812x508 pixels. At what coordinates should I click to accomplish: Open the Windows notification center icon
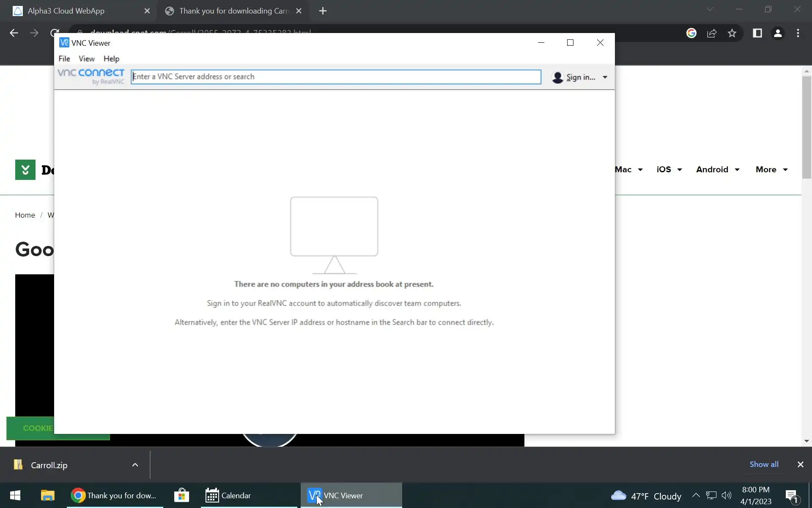click(x=791, y=496)
